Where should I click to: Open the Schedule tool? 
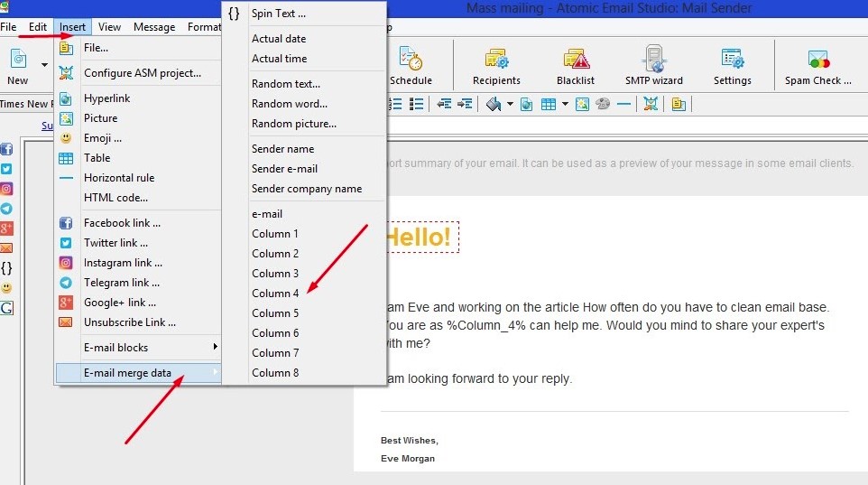[411, 65]
